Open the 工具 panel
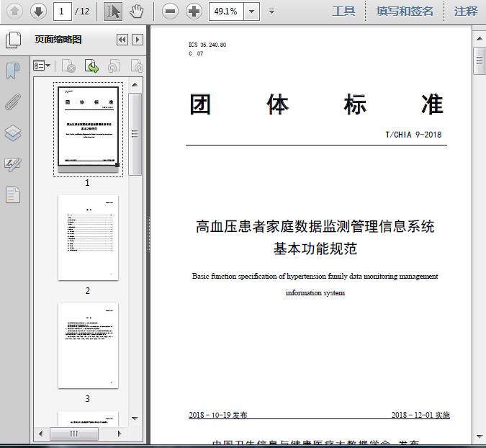Image resolution: width=486 pixels, height=448 pixels. (x=343, y=12)
